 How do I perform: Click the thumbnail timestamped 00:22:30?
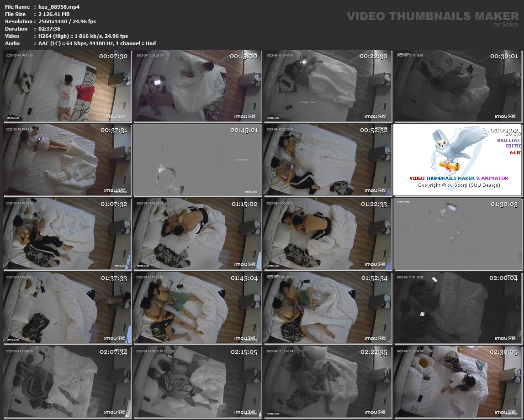click(x=328, y=86)
